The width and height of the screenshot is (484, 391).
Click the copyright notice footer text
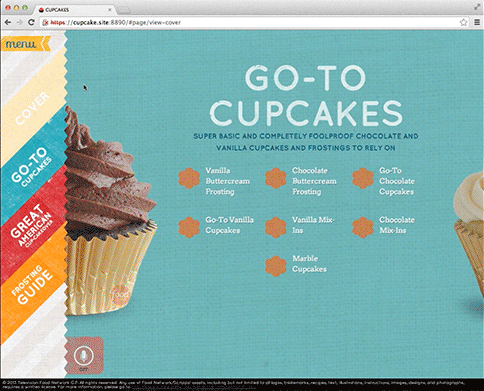(233, 385)
